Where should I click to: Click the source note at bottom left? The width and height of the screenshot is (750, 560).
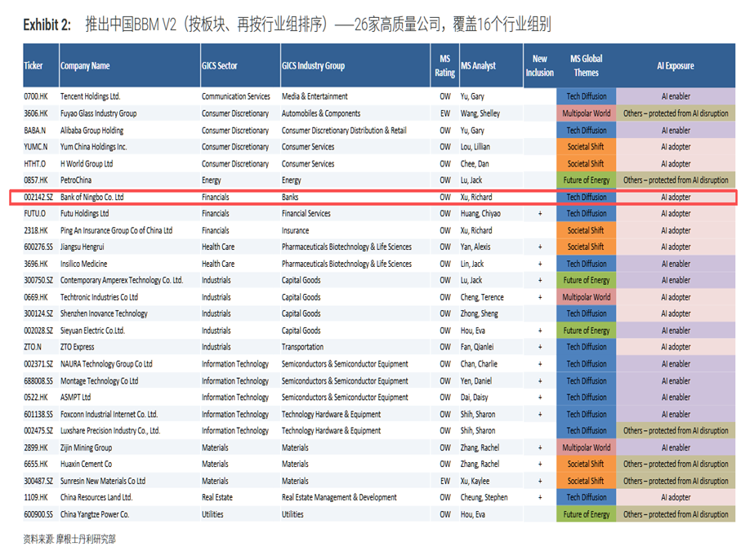click(69, 540)
